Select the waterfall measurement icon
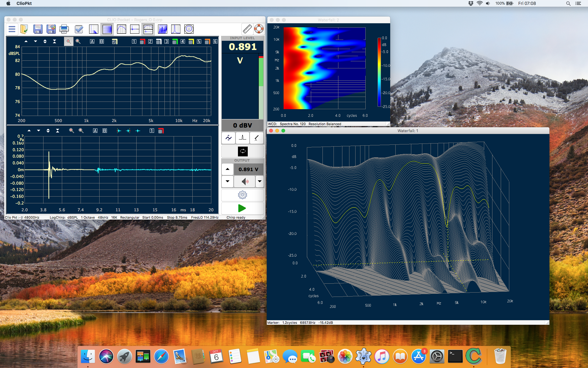Image resolution: width=588 pixels, height=368 pixels. (x=162, y=29)
